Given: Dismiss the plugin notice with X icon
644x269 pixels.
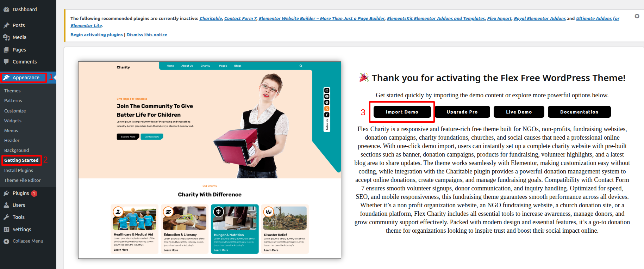Looking at the screenshot, I should pyautogui.click(x=637, y=16).
